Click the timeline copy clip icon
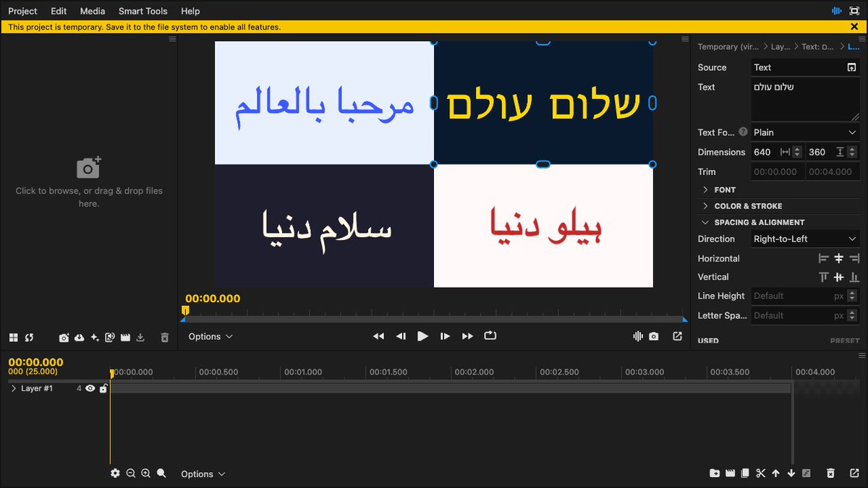 (x=745, y=474)
